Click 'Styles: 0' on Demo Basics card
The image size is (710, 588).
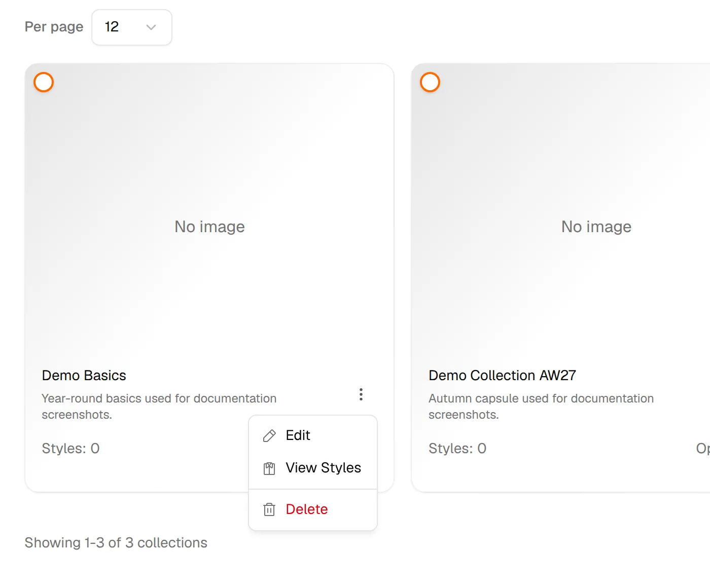[x=70, y=449]
